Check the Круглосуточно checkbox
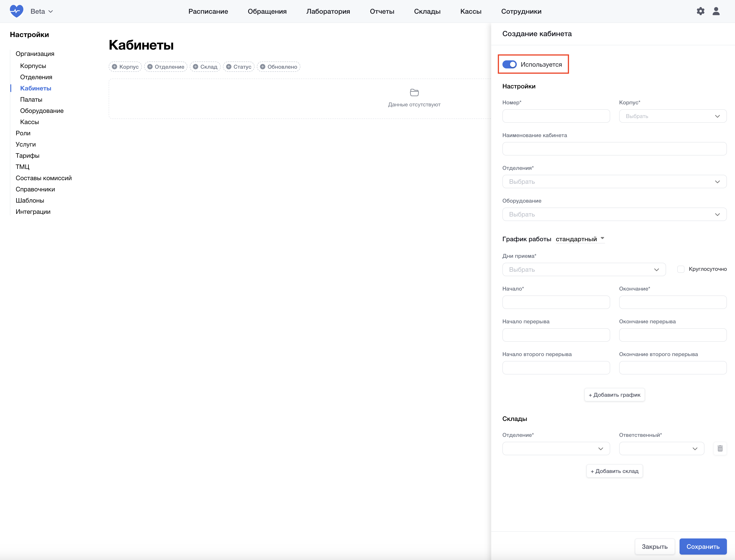The width and height of the screenshot is (735, 560). point(681,269)
